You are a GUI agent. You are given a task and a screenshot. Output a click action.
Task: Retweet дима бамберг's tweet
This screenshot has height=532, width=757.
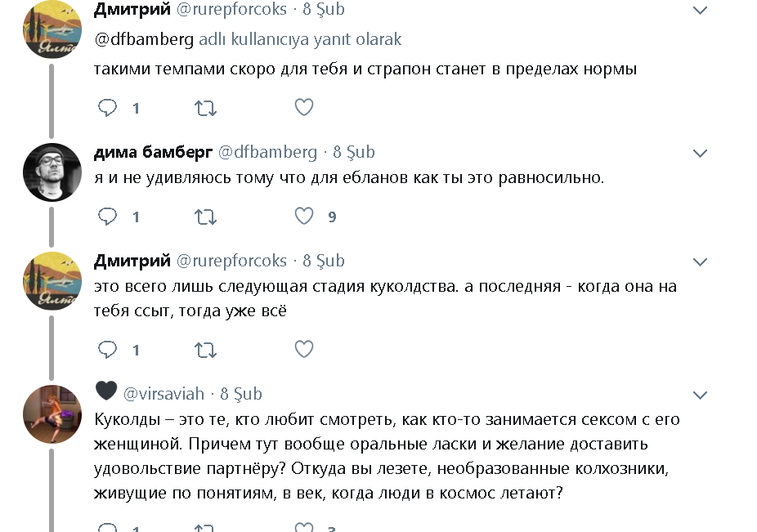(205, 217)
